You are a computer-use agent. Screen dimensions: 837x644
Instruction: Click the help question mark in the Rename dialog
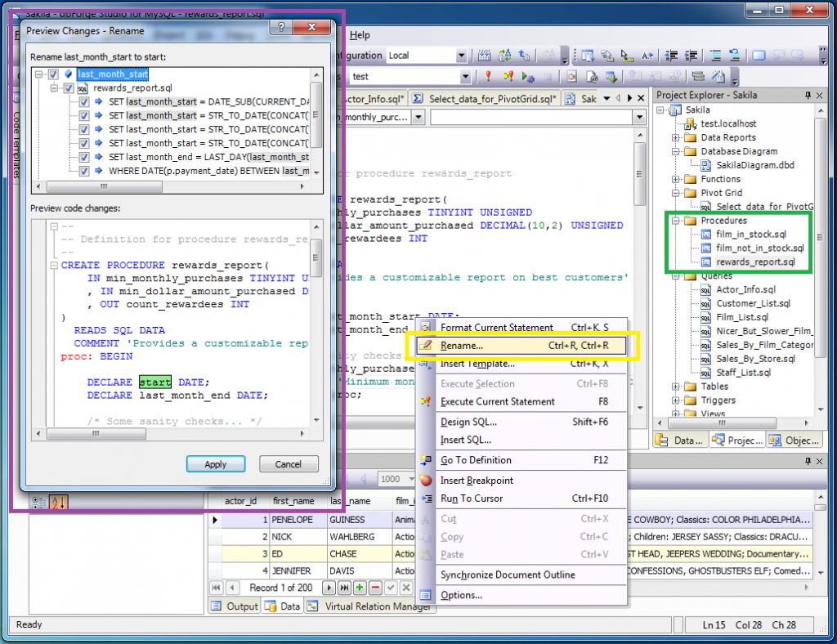281,28
